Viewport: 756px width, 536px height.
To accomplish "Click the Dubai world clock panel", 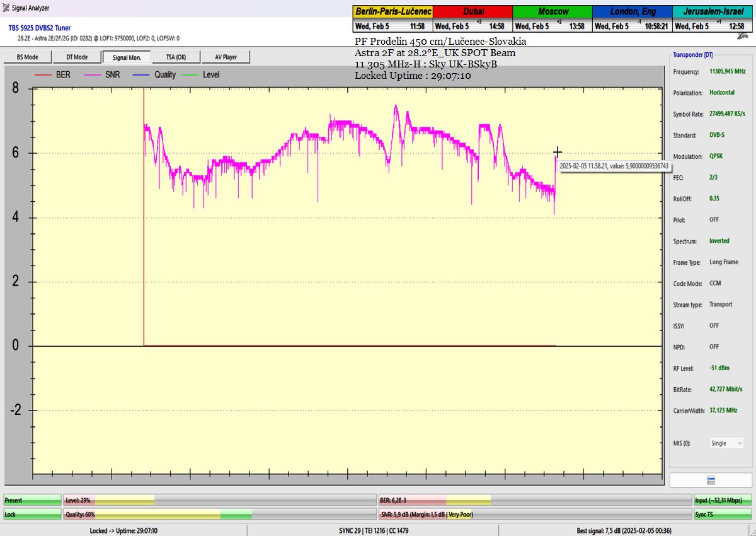I will click(472, 19).
